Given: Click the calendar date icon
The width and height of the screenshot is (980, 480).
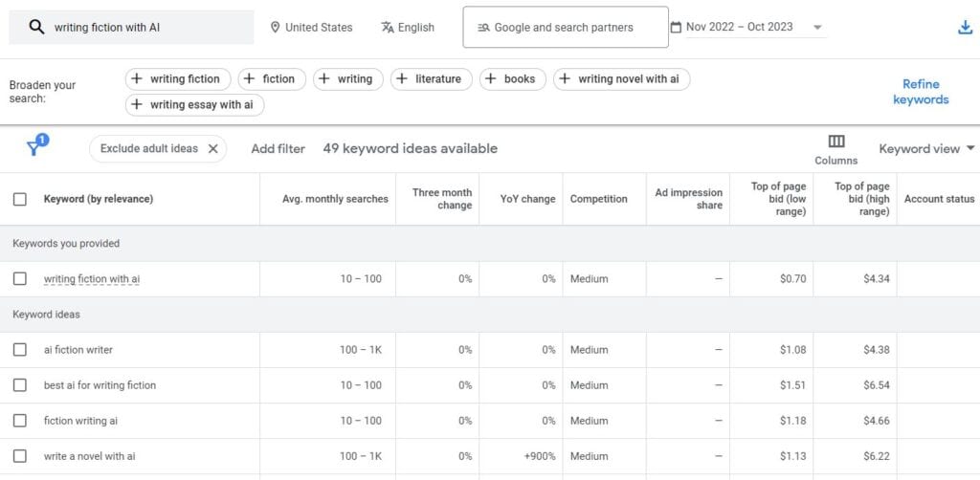Looking at the screenshot, I should (676, 28).
